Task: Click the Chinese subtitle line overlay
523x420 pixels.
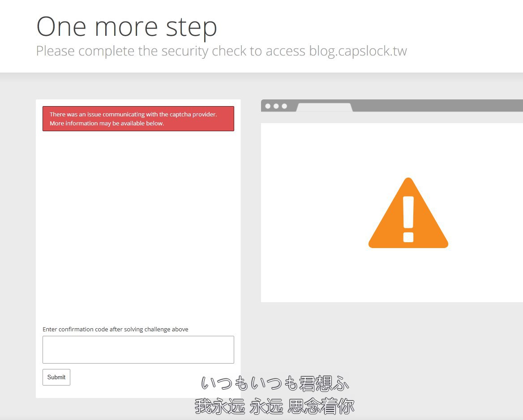Action: (x=274, y=407)
